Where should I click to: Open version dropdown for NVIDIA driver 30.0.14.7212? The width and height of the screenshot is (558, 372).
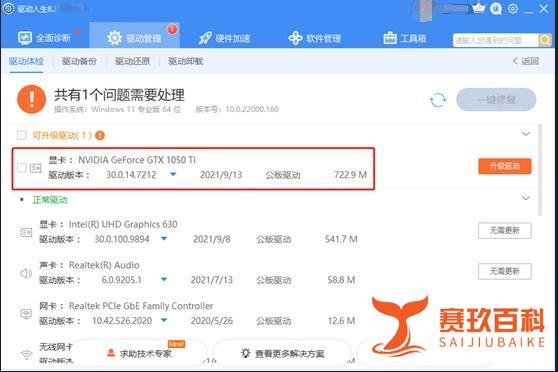[173, 174]
